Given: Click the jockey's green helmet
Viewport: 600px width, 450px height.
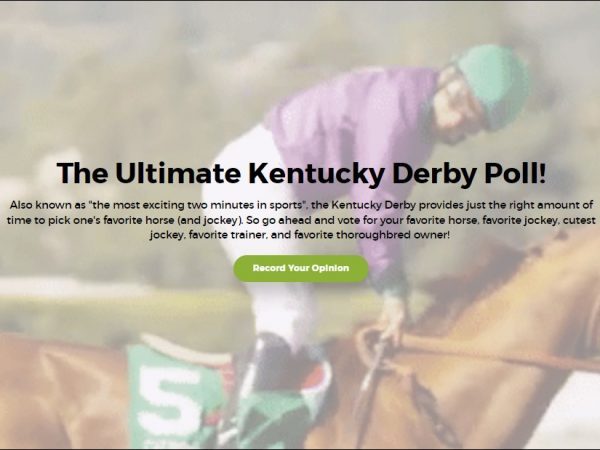Looking at the screenshot, I should (494, 86).
